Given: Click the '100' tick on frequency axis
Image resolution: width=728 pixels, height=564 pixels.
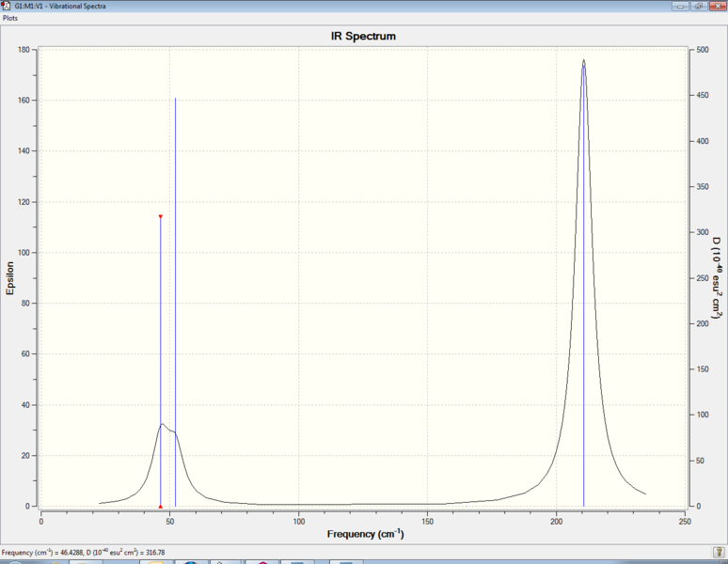Looking at the screenshot, I should [299, 522].
